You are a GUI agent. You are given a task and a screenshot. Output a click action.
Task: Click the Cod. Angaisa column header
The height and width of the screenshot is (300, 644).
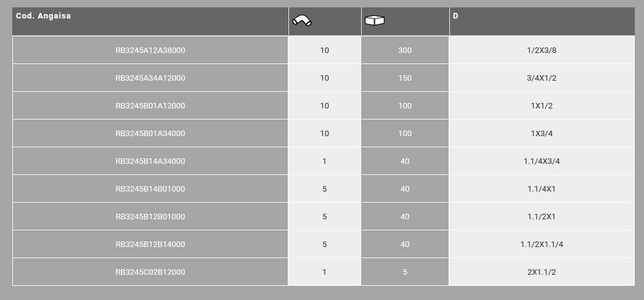pos(43,16)
